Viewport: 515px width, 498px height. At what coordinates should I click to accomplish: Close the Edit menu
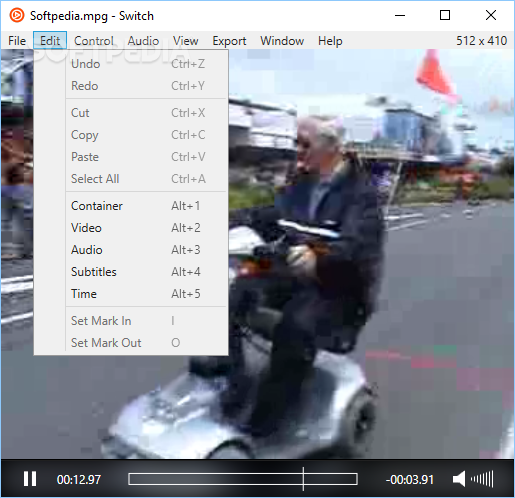pyautogui.click(x=50, y=41)
